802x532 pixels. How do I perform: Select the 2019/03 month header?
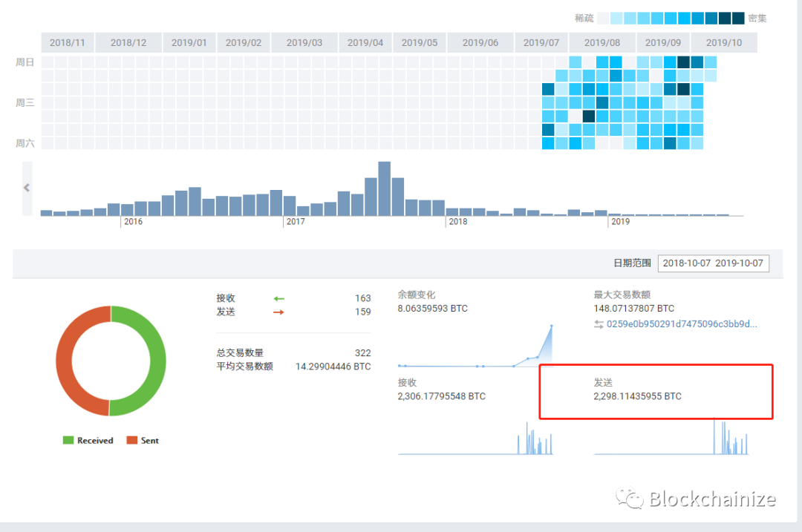[x=304, y=43]
